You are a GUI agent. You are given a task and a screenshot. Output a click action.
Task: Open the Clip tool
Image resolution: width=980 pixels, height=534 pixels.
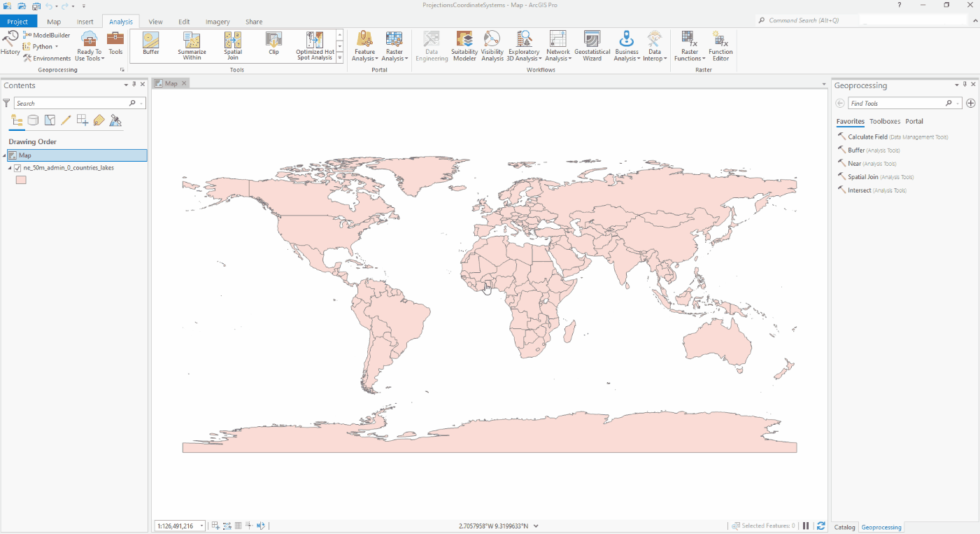tap(273, 45)
